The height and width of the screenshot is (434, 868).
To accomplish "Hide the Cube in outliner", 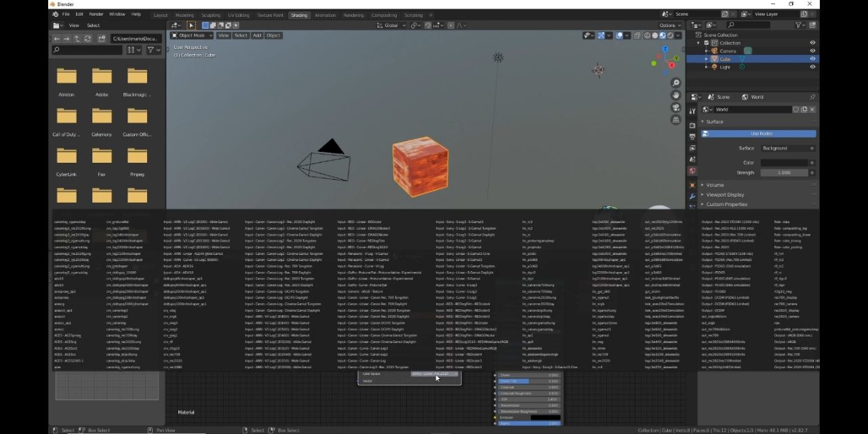I will pyautogui.click(x=812, y=59).
